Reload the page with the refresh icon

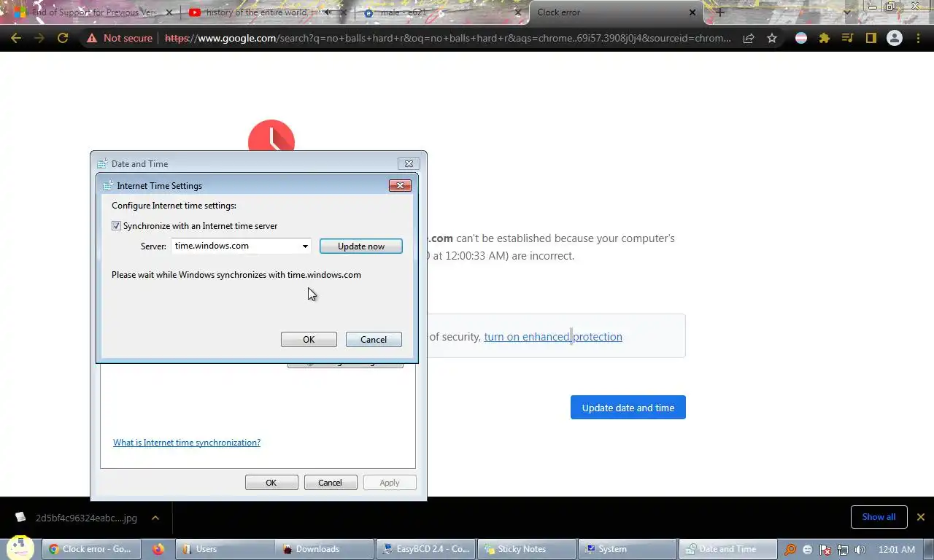[x=63, y=38]
